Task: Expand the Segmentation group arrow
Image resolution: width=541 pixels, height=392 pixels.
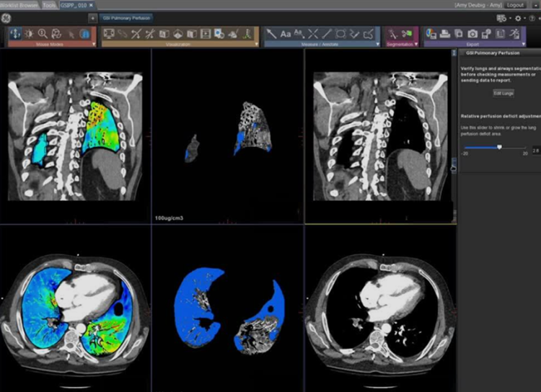Action: coord(416,44)
